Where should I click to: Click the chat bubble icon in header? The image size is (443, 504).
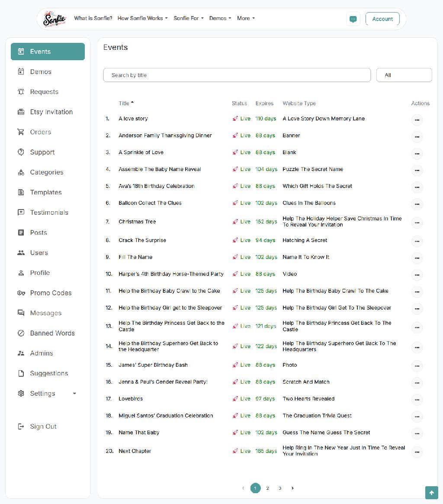[x=353, y=19]
